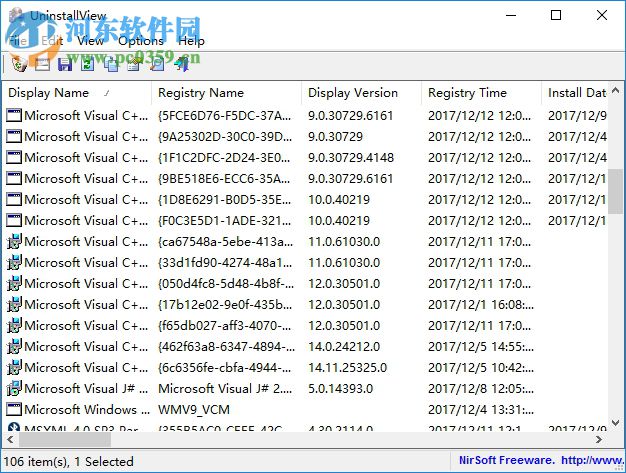The width and height of the screenshot is (626, 473).
Task: Click the installer icon for registry {462f63a8-6347-4894-...
Action: [x=14, y=346]
